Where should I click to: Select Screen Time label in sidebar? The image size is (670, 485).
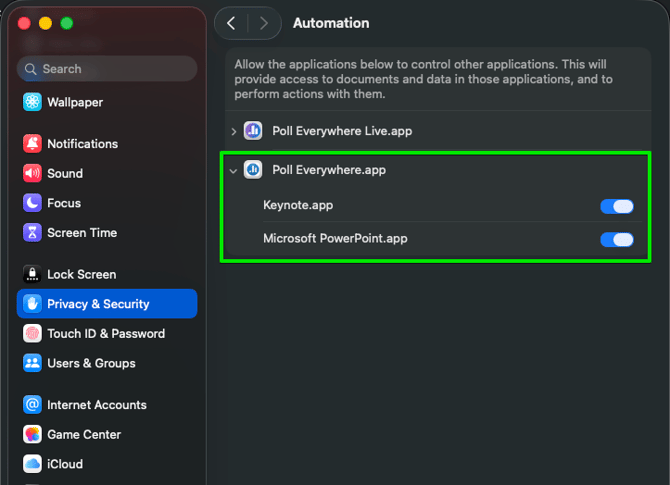[82, 232]
